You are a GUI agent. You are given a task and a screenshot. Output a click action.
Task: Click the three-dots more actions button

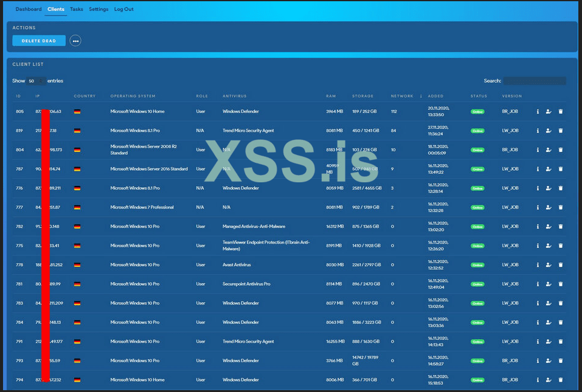75,41
